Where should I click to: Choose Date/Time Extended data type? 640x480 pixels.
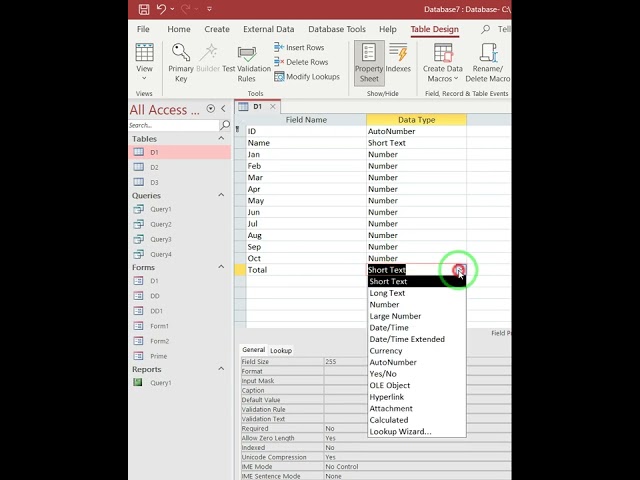tap(417, 339)
